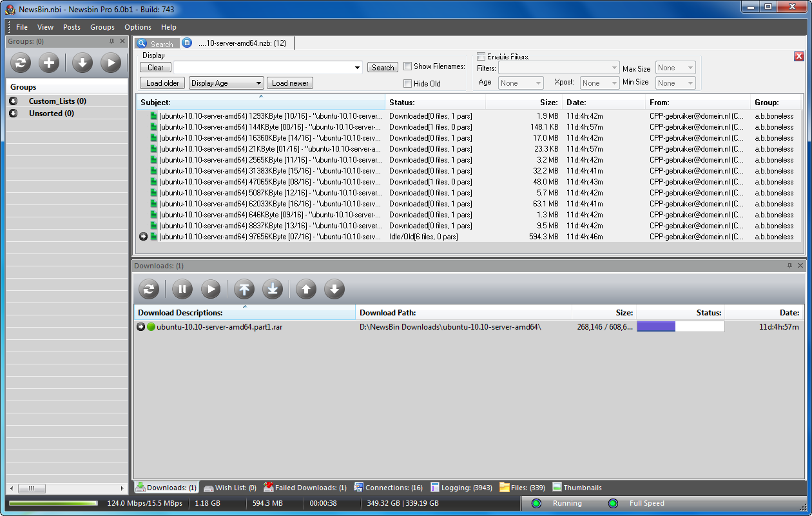The height and width of the screenshot is (516, 812).
Task: Pin the Groups panel
Action: coord(111,41)
